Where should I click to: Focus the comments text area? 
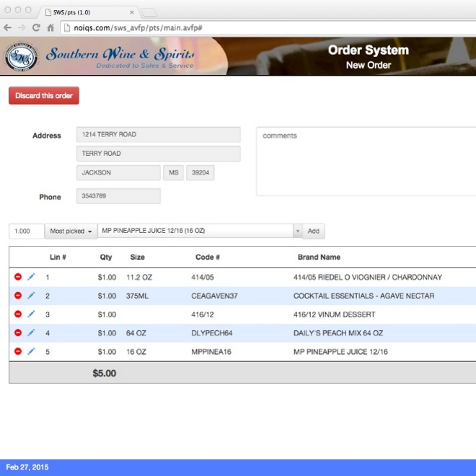[365, 162]
